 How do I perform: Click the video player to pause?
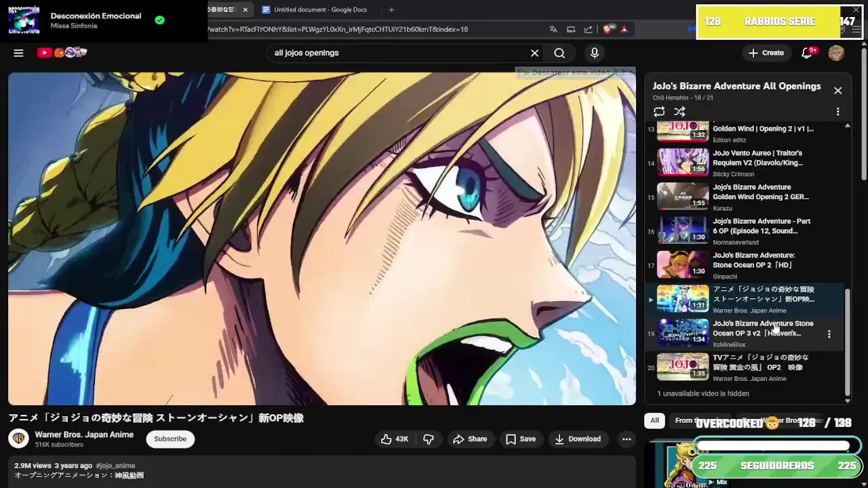[x=322, y=239]
